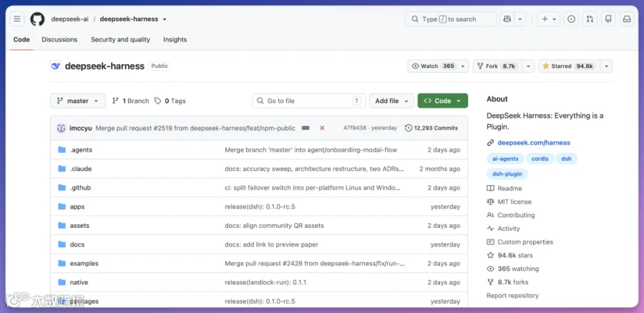Viewport: 644px width, 313px height.
Task: Select the dsh topic tag
Action: click(567, 159)
